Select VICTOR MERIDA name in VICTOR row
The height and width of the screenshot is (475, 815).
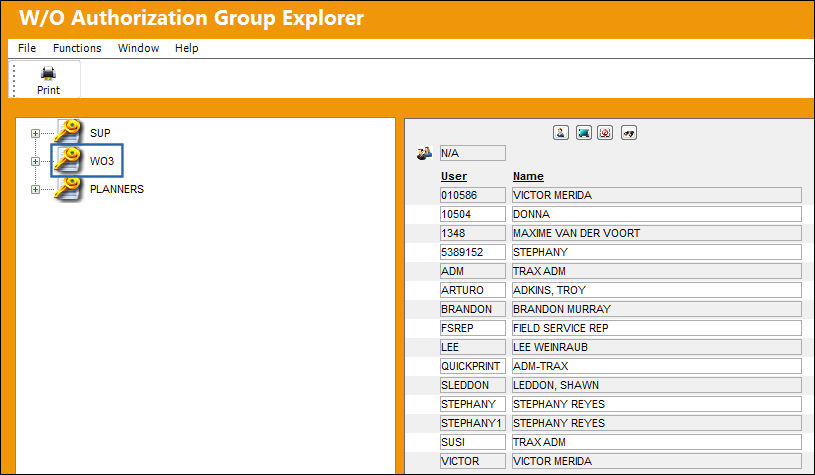pos(656,461)
